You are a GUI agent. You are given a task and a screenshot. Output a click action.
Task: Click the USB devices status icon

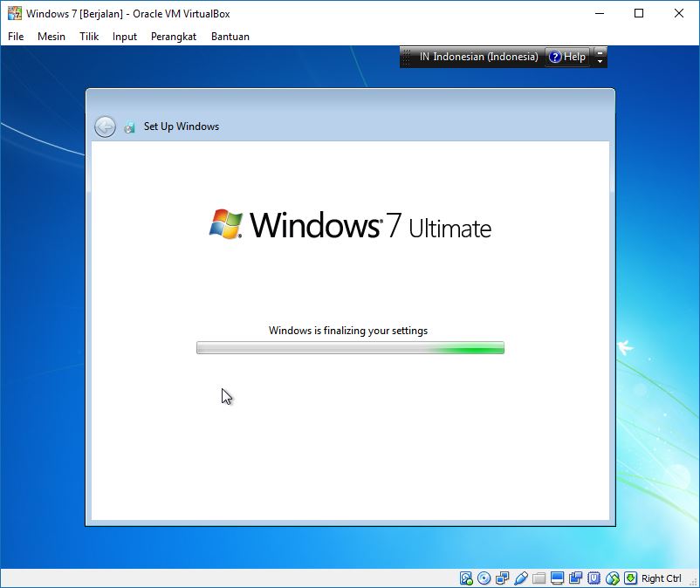coord(594,578)
